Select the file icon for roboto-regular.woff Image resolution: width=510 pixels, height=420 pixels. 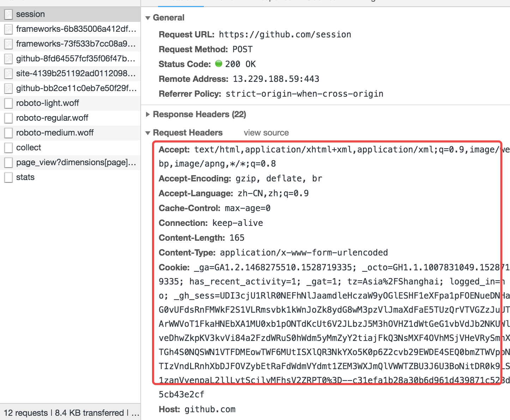(x=8, y=118)
